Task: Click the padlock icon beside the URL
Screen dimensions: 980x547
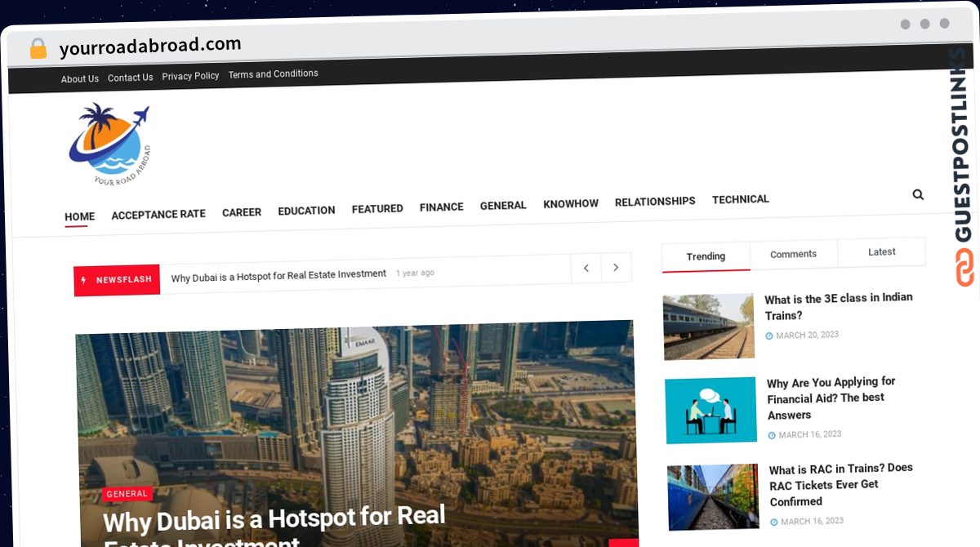Action: click(x=38, y=49)
